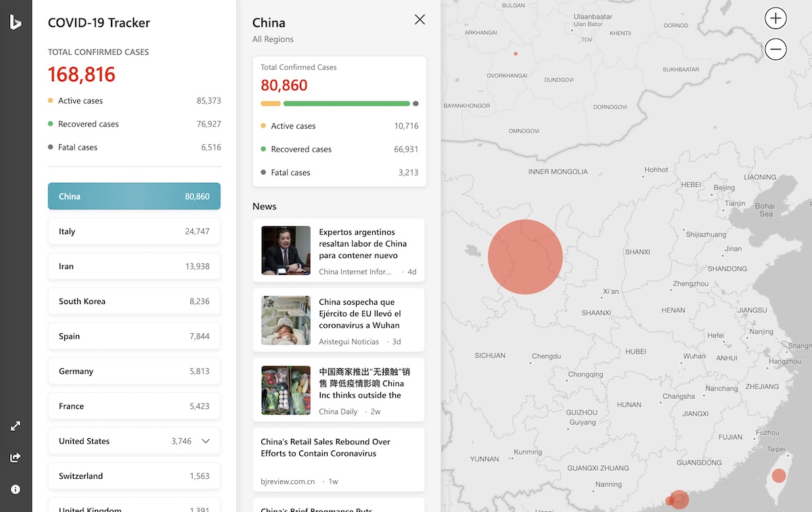Select Iran in the country list
The width and height of the screenshot is (812, 512).
[134, 266]
